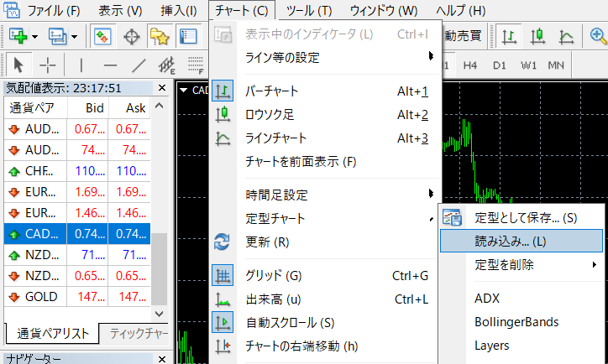Click the 通貨ペア column header
Image resolution: width=608 pixels, height=364 pixels.
(35, 107)
